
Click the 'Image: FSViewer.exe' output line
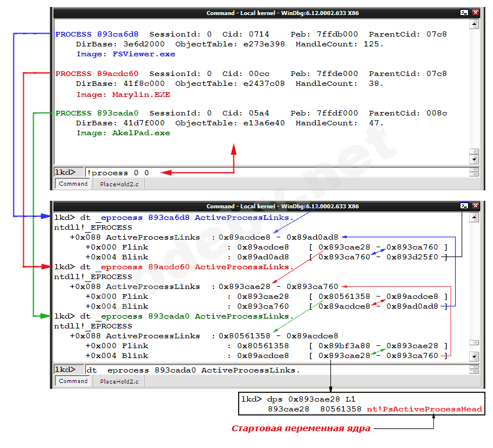(126, 54)
